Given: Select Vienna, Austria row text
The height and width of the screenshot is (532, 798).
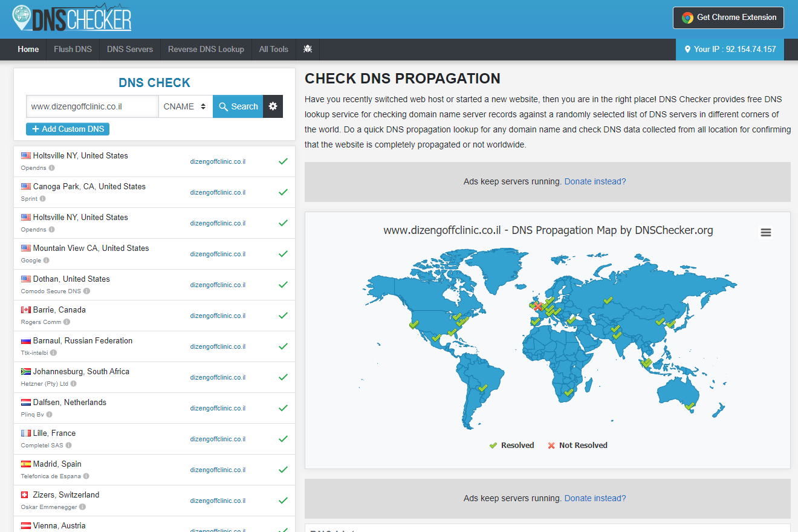Looking at the screenshot, I should [x=59, y=525].
